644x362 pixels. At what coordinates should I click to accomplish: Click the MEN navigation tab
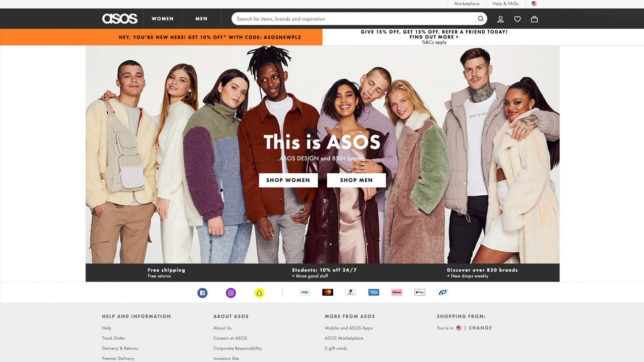pos(201,18)
